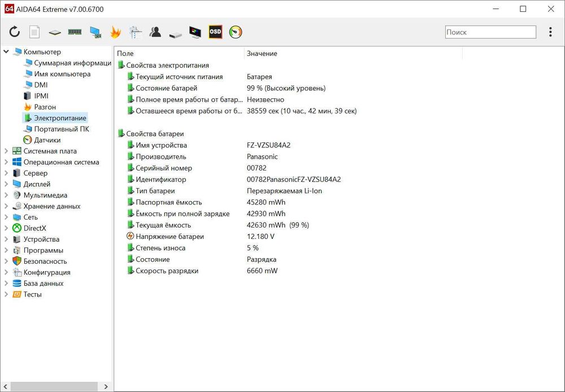Click the user silhouette toolbar icon
The image size is (565, 392).
(155, 32)
